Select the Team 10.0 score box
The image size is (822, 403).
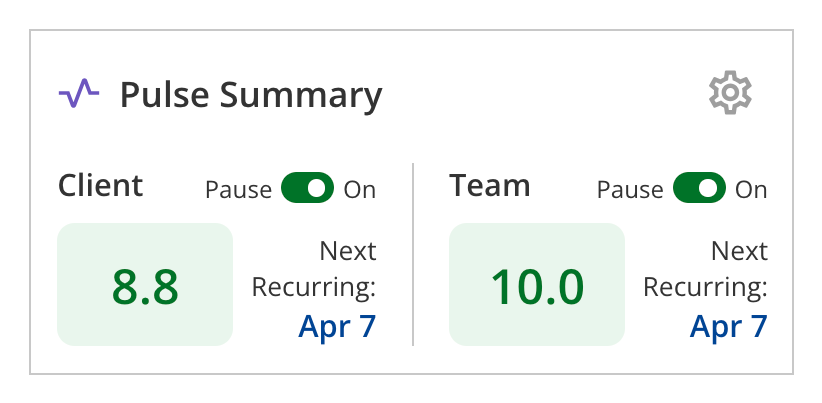click(537, 284)
